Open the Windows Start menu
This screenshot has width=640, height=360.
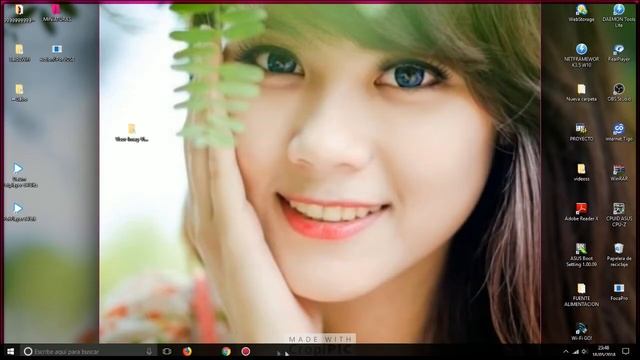(11, 351)
